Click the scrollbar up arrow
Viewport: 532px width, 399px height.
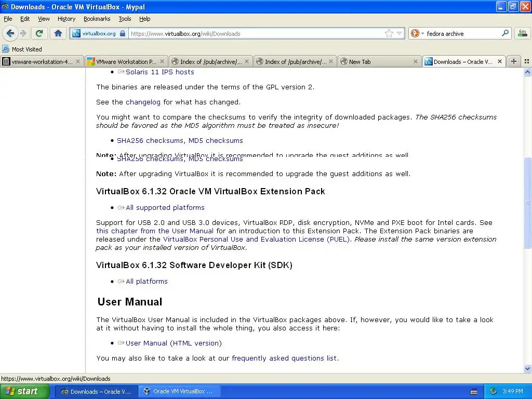coord(527,72)
